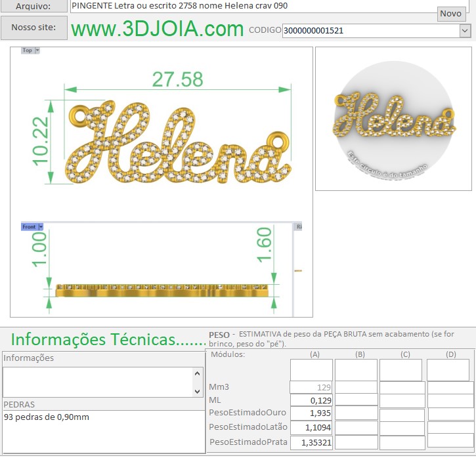Click the file name field with PINGENTE text
The height and width of the screenshot is (458, 476).
pyautogui.click(x=253, y=6)
